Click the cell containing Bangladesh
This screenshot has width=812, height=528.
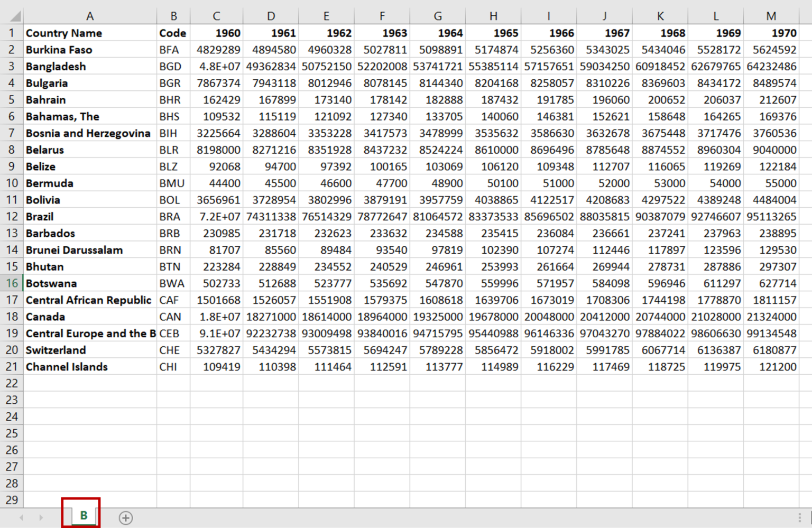(90, 66)
